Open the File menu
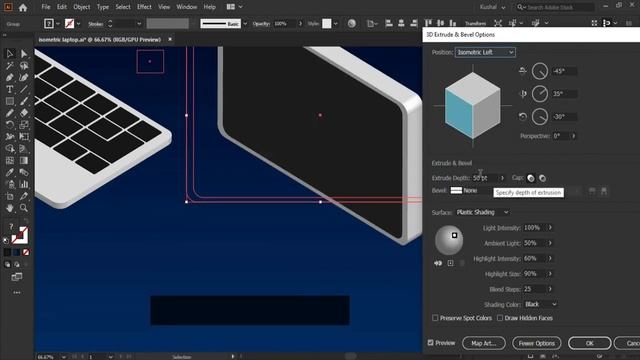The image size is (640, 360). [46, 7]
